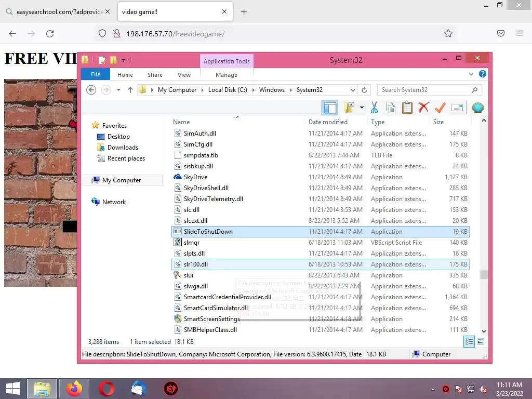532x399 pixels.
Task: Select the slui application file
Action: [x=321, y=275]
